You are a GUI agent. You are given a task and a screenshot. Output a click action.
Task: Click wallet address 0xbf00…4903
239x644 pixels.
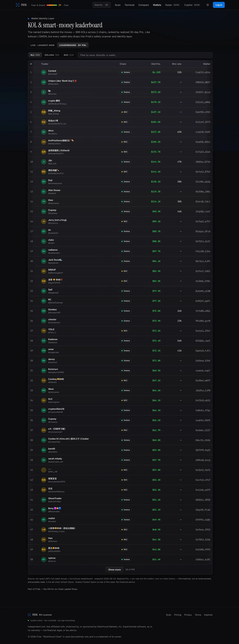(x=203, y=112)
